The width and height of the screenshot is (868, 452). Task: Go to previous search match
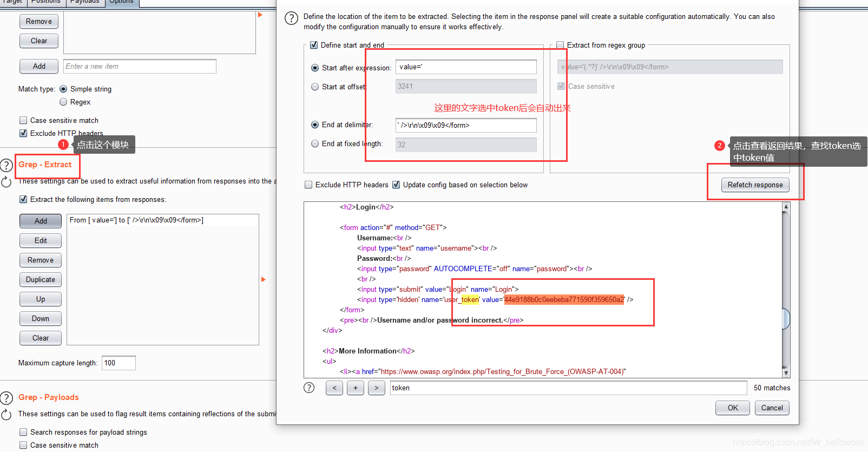[x=334, y=388]
